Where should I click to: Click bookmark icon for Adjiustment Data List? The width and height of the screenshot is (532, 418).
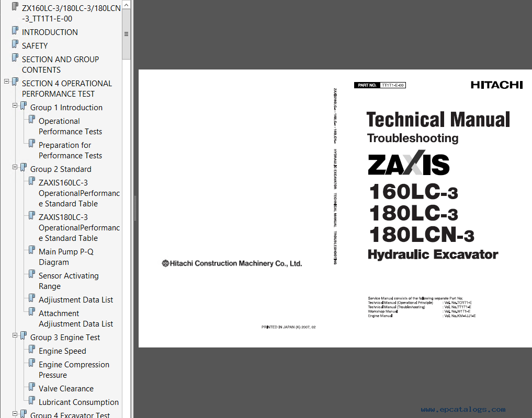(32, 299)
